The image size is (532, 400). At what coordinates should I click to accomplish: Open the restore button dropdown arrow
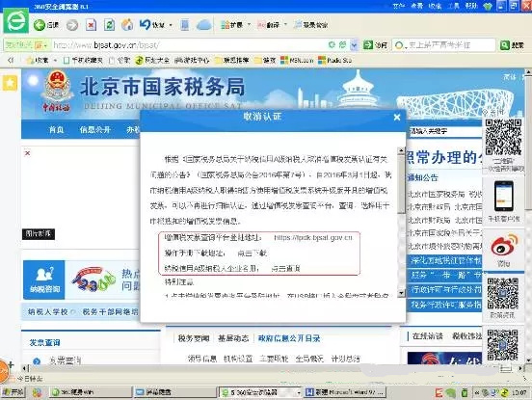pos(171,25)
